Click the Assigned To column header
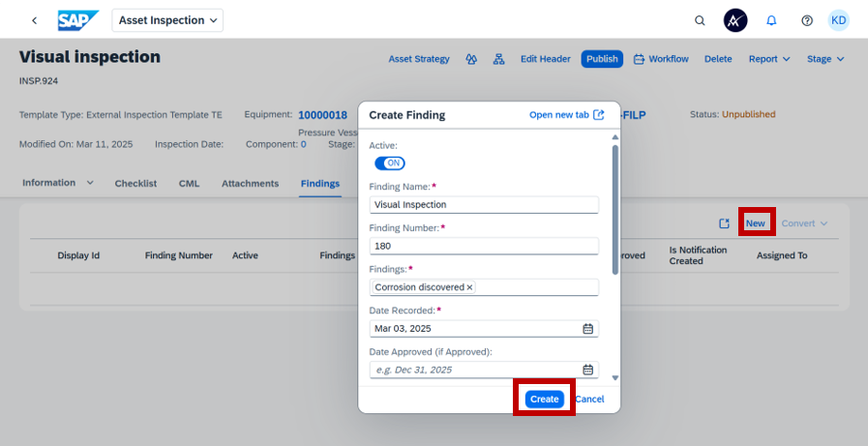Image resolution: width=868 pixels, height=446 pixels. 782,255
